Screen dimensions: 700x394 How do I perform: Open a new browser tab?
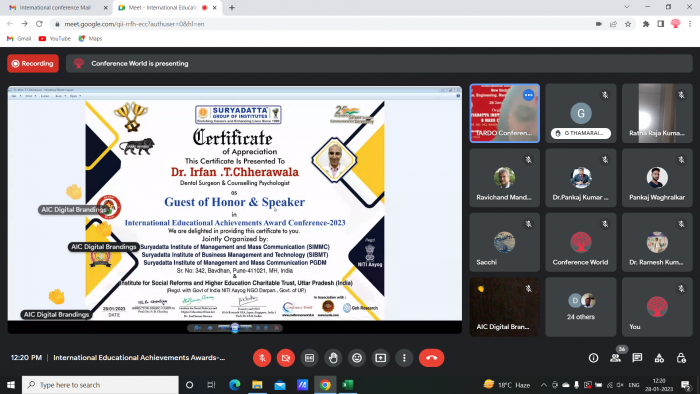coord(232,8)
